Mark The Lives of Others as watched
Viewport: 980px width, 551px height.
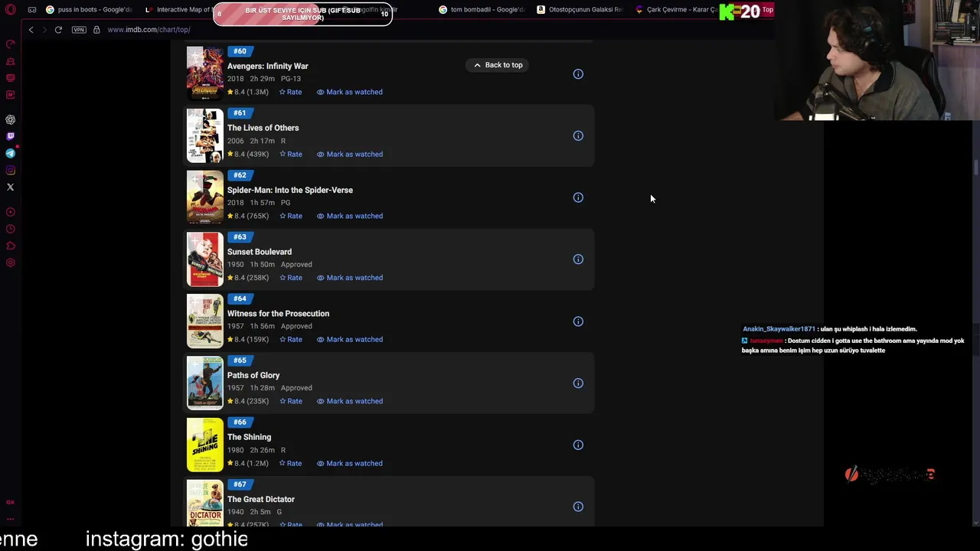[350, 154]
